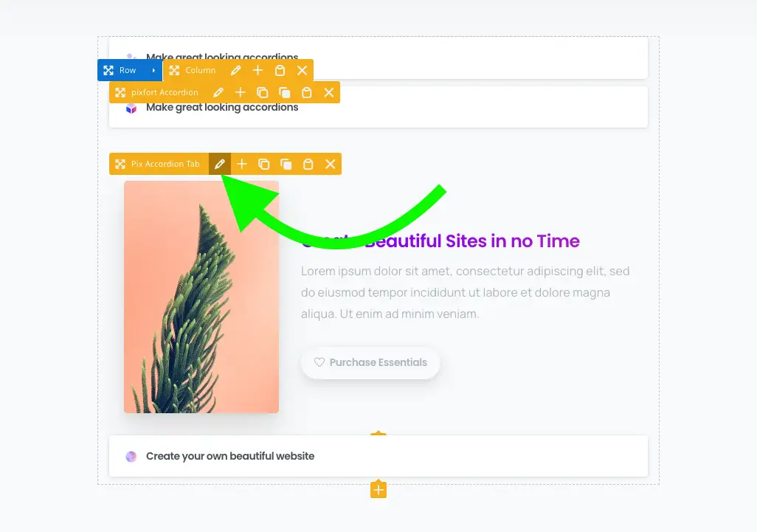Copy the pixfort Accordion element
Image resolution: width=757 pixels, height=532 pixels.
pyautogui.click(x=262, y=93)
